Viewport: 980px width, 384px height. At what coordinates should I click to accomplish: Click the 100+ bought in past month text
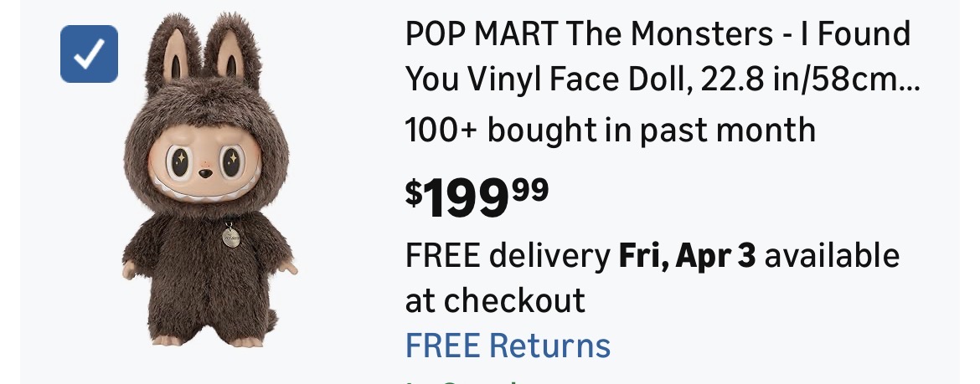610,131
